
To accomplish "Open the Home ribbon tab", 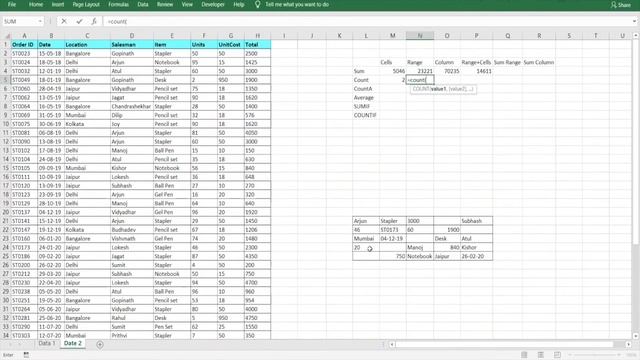I will click(36, 4).
